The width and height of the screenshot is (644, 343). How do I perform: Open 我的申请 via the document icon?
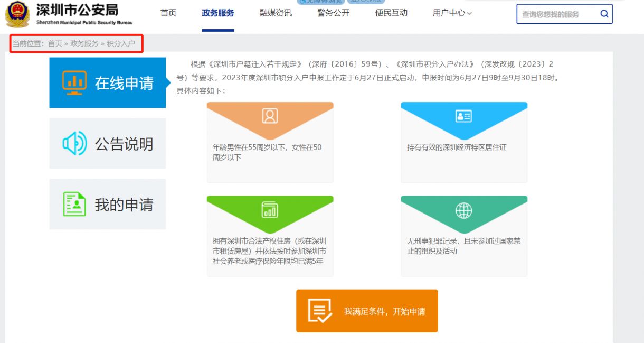74,204
